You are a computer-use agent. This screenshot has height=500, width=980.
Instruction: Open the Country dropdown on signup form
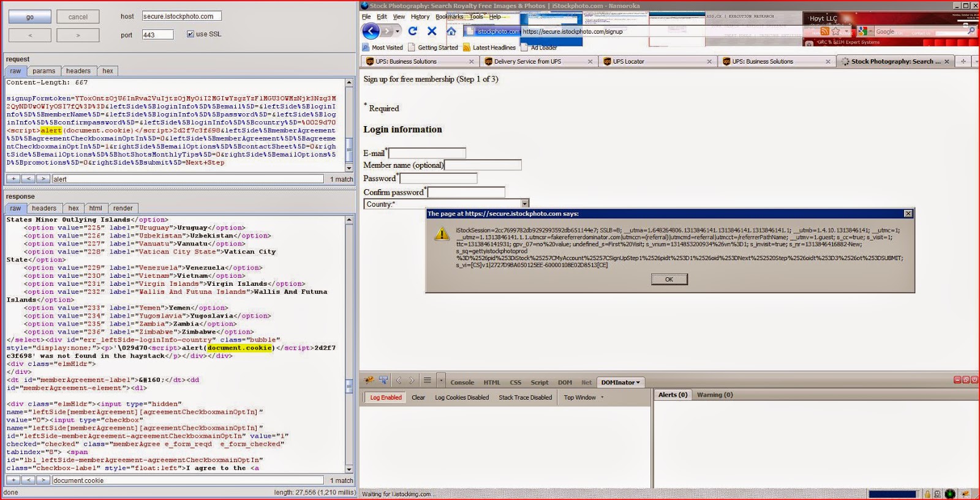pos(525,204)
